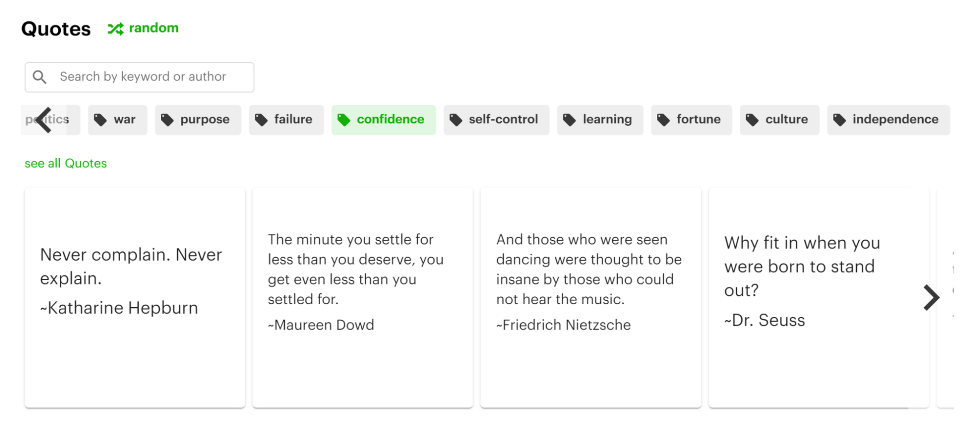
Task: Deselect the active confidence tag
Action: click(384, 120)
